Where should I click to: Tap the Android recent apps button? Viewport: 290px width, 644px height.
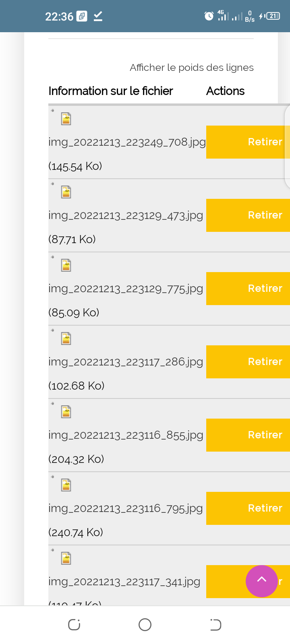74,625
